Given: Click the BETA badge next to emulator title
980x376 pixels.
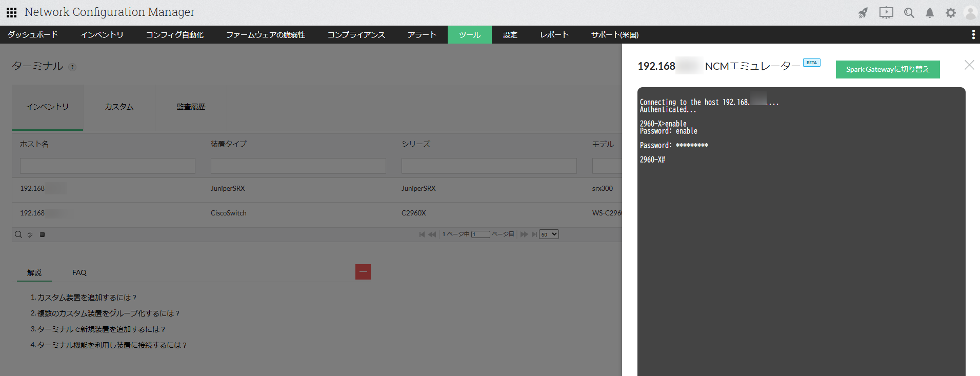Looking at the screenshot, I should (x=812, y=63).
